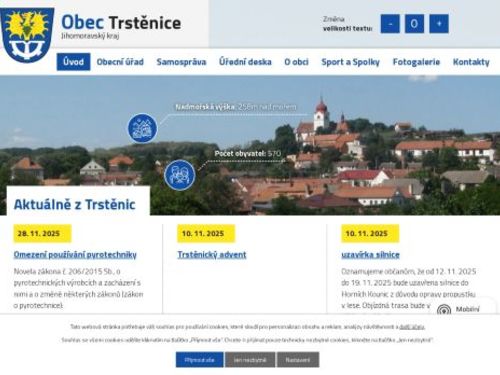Increase text size with plus button
The width and height of the screenshot is (500, 375).
pyautogui.click(x=439, y=24)
